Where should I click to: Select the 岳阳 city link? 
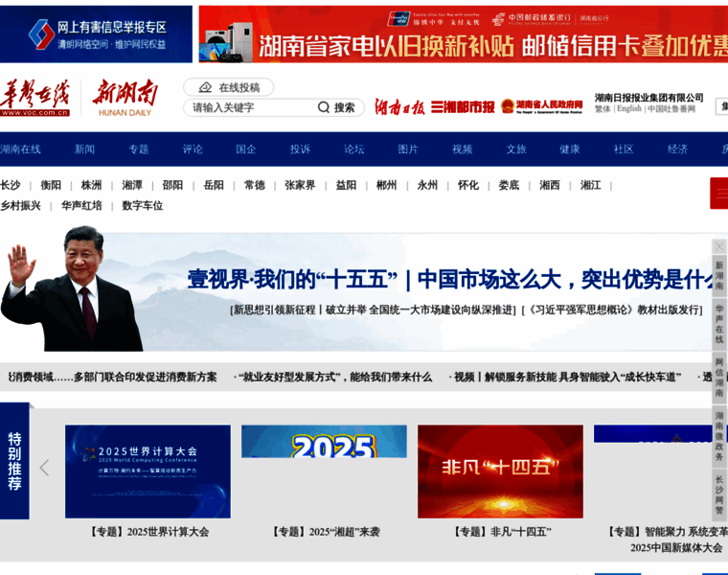coord(214,185)
